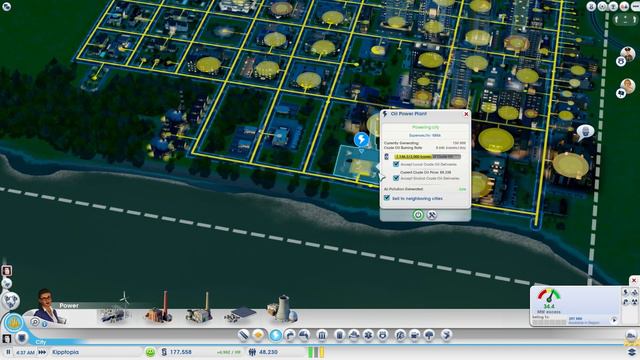Click the power excess gauge meter

click(549, 295)
